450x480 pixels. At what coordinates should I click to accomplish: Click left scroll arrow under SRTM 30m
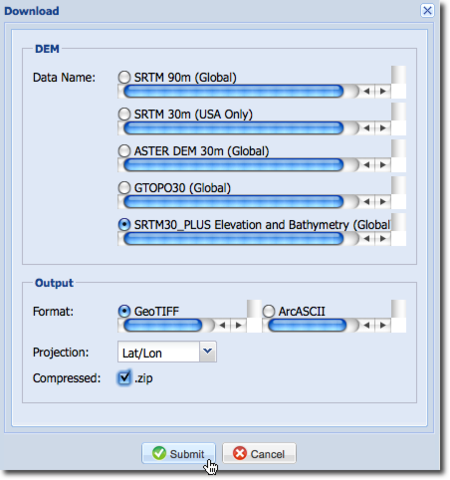click(x=367, y=128)
